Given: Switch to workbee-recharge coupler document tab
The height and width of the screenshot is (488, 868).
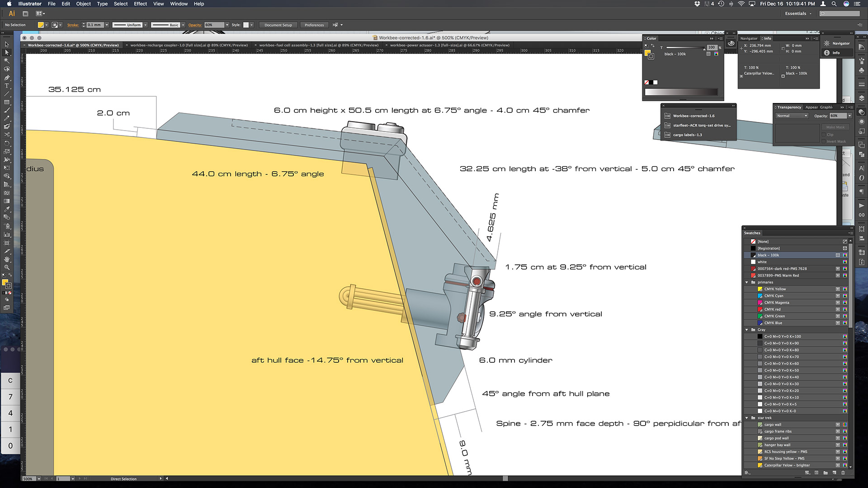Looking at the screenshot, I should [x=189, y=45].
